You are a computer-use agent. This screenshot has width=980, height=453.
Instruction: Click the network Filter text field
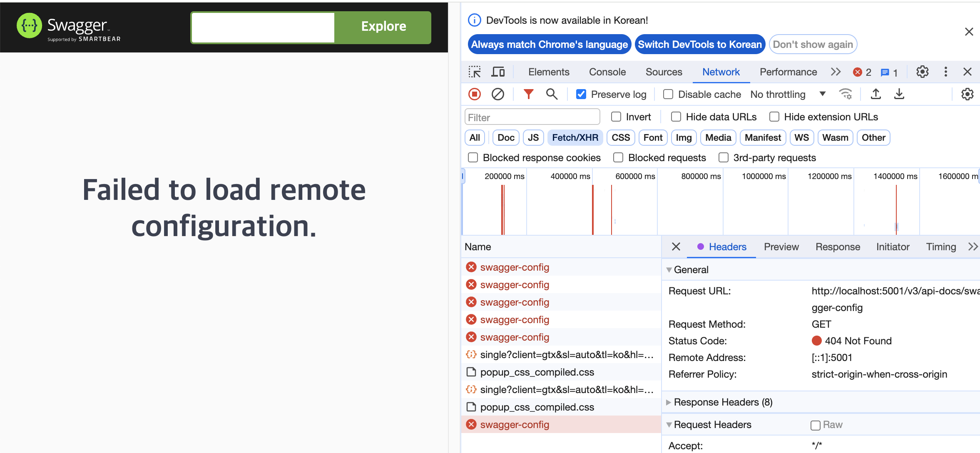coord(532,117)
